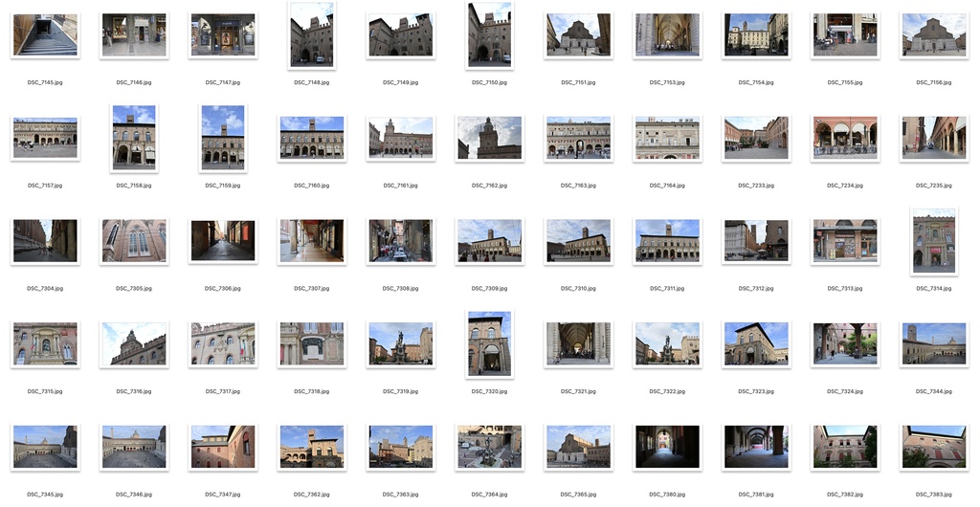980x507 pixels.
Task: Select the DSC_7319.jpg fountain statue thumbnail
Action: 401,344
